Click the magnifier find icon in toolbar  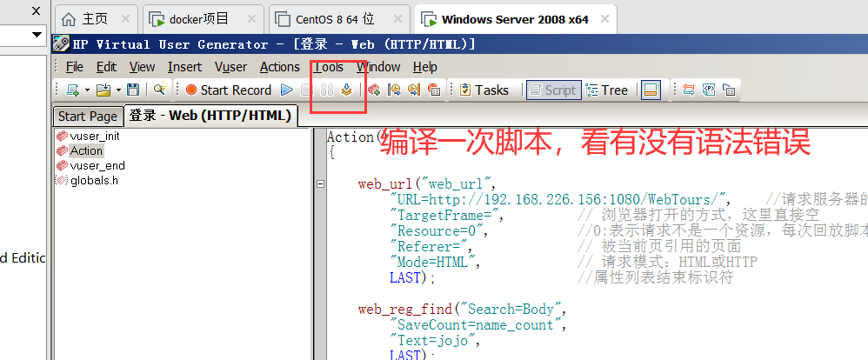(x=159, y=90)
